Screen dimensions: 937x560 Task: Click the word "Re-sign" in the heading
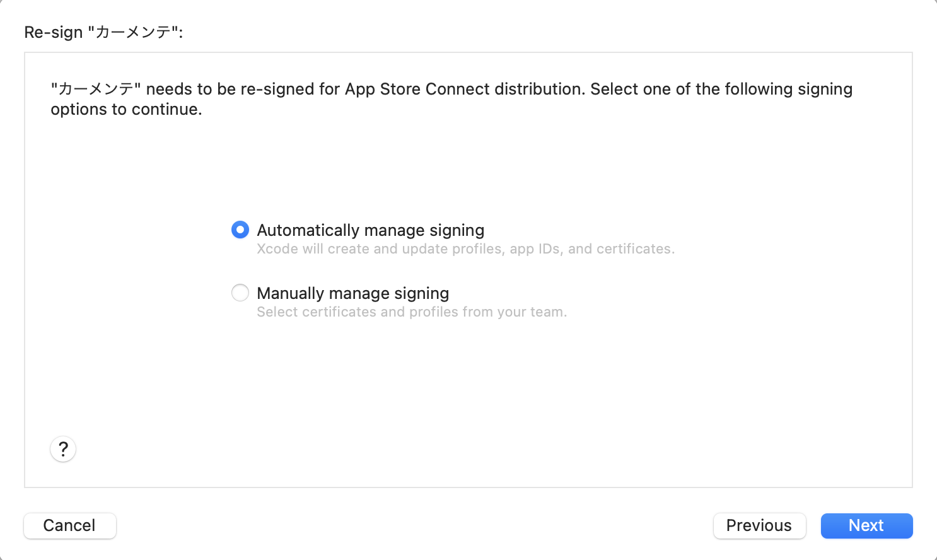pyautogui.click(x=54, y=32)
